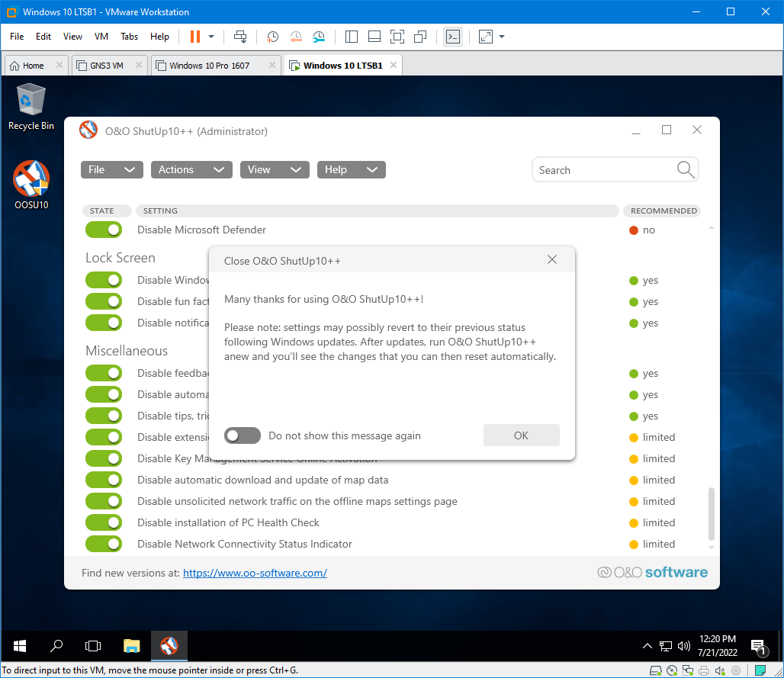Viewport: 784px width, 678px height.
Task: Open the VMware Edit menu
Action: click(x=43, y=37)
